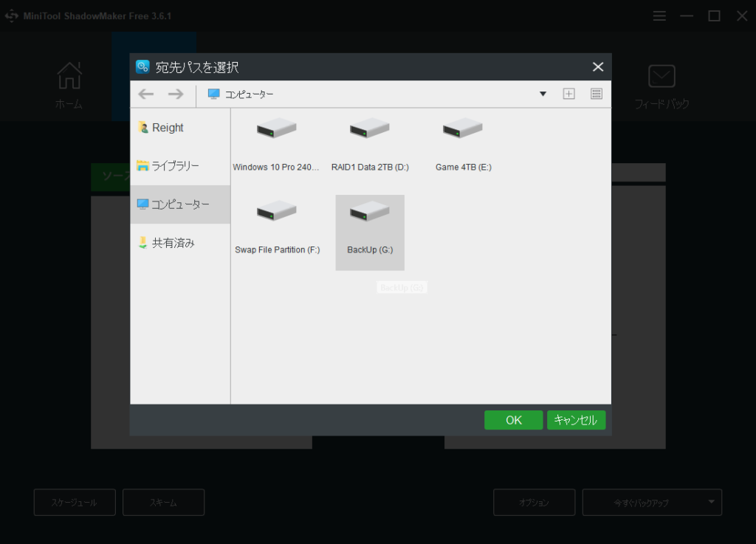Open the hamburger menu in title bar
Image resolution: width=756 pixels, height=544 pixels.
[659, 16]
